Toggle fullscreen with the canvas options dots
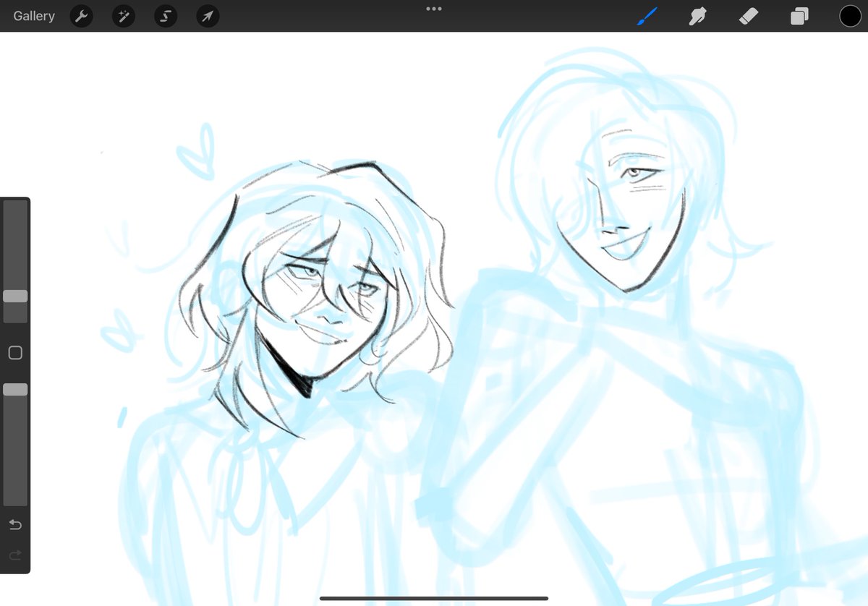The height and width of the screenshot is (606, 868). [433, 9]
